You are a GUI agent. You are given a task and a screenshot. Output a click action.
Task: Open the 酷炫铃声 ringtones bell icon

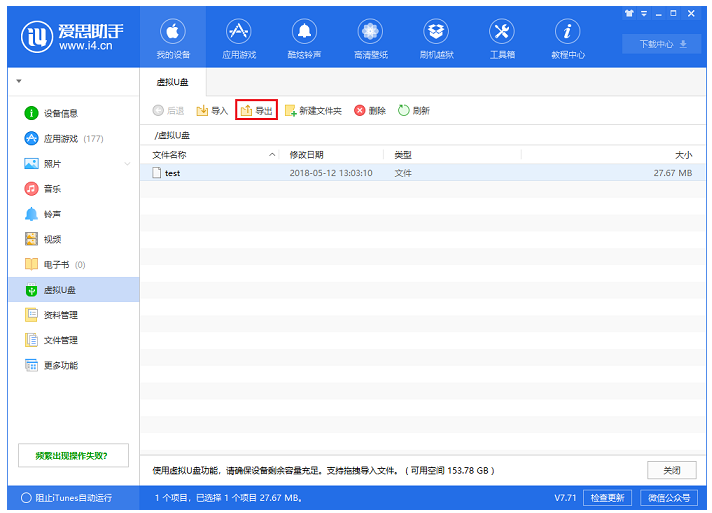[x=304, y=38]
